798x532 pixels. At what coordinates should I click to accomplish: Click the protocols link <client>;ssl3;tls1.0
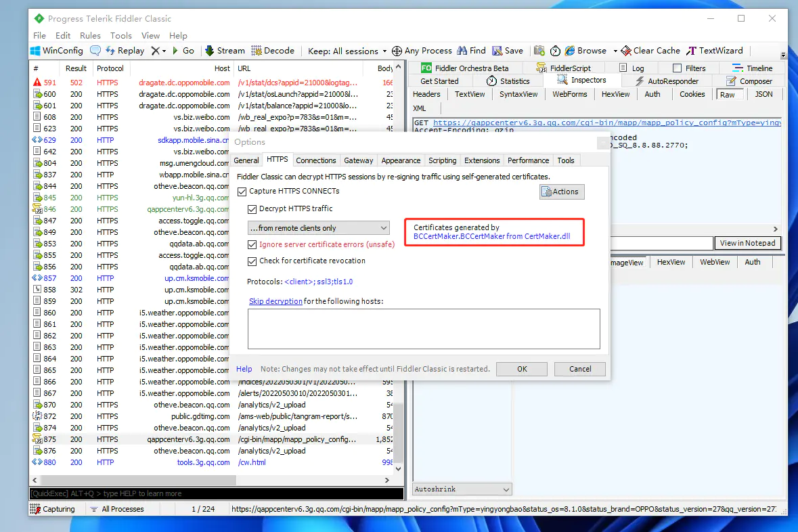(319, 282)
